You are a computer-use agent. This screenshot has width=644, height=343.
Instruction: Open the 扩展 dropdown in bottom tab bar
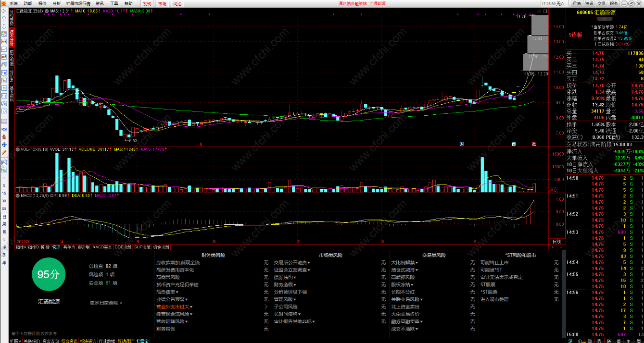coord(15,341)
